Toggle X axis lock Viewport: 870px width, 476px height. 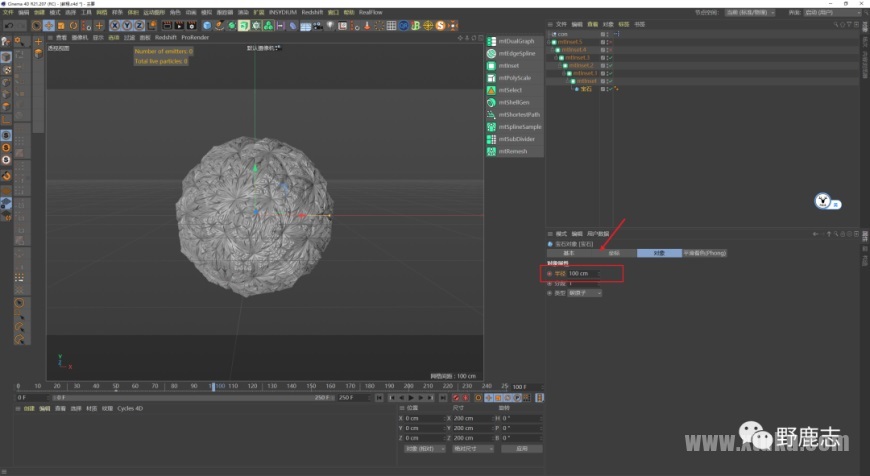point(115,26)
